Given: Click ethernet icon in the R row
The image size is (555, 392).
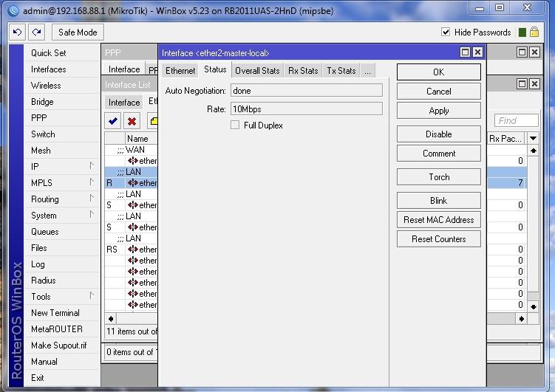Looking at the screenshot, I should (133, 183).
